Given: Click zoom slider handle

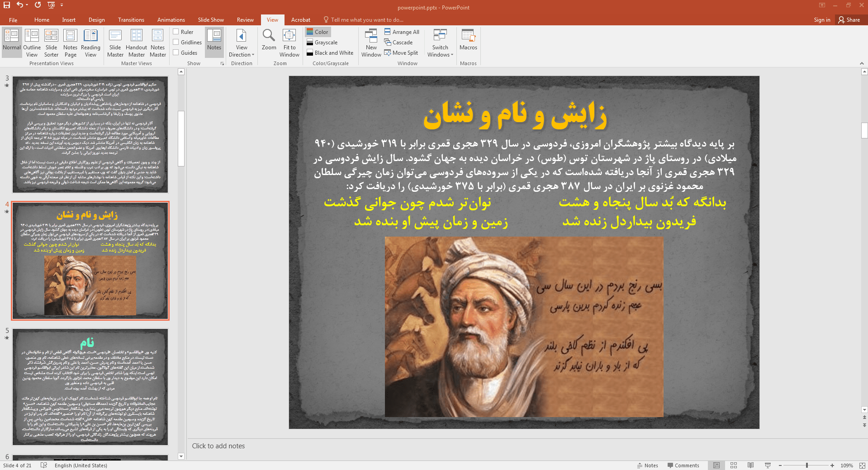Looking at the screenshot, I should [806, 465].
